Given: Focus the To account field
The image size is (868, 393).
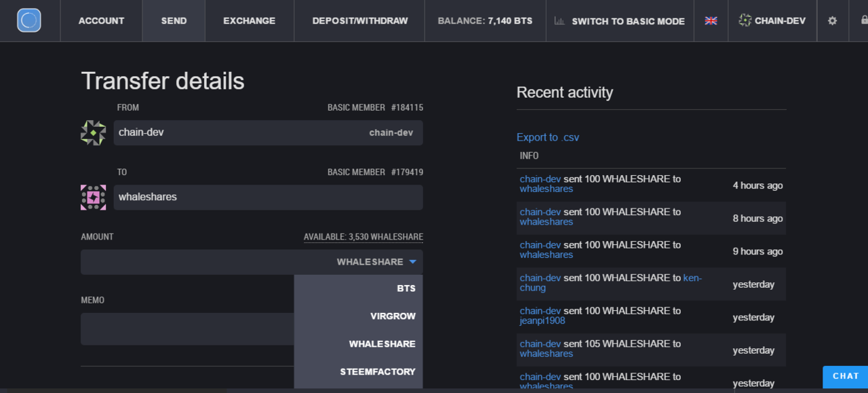Looking at the screenshot, I should coord(269,197).
